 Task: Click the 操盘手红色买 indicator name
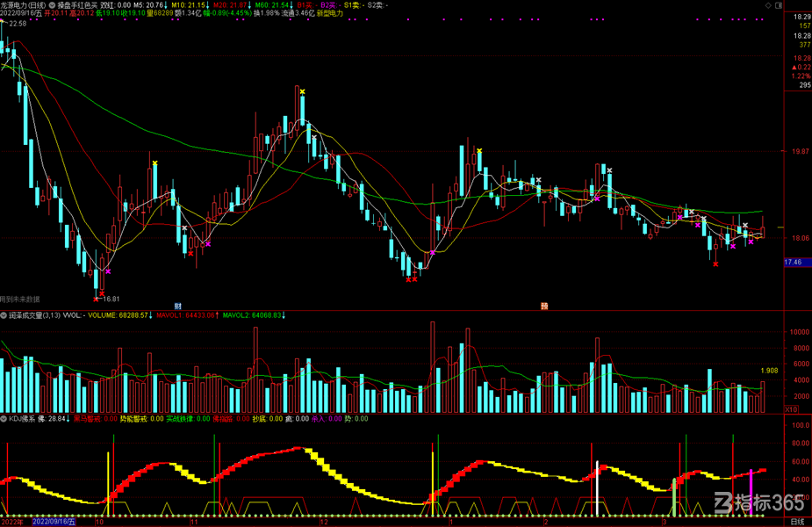[77, 5]
